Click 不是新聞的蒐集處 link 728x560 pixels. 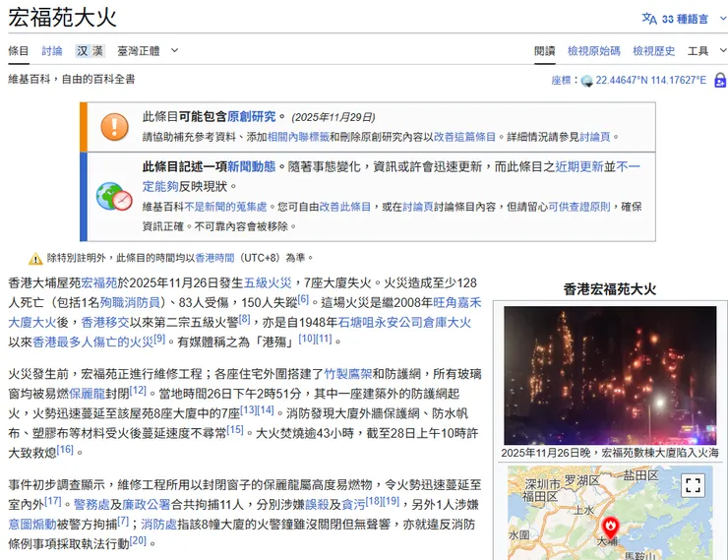pos(225,207)
